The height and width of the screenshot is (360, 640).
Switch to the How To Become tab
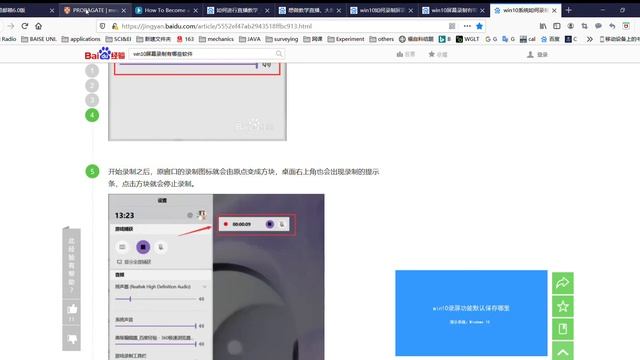point(167,10)
